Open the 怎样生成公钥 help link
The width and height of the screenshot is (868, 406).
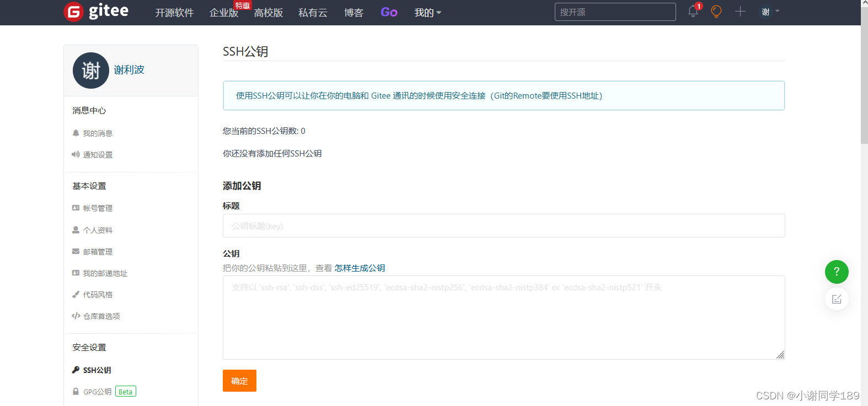coord(360,268)
